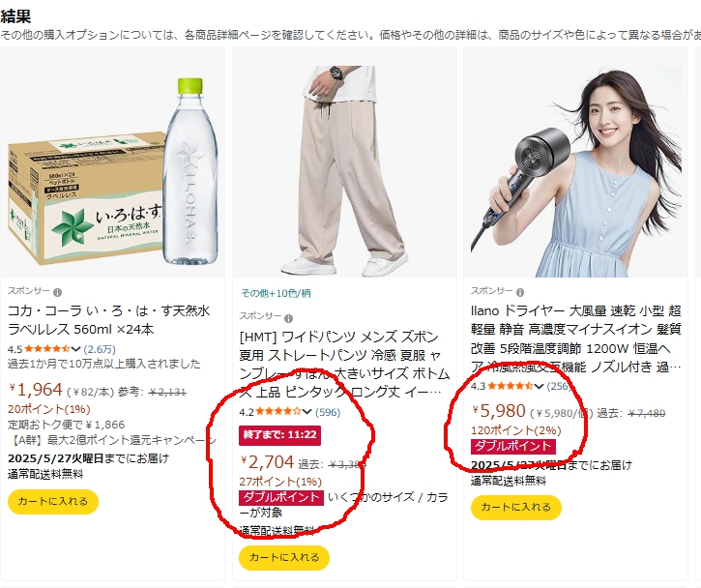Add I-LOHAS water to cart

click(53, 501)
